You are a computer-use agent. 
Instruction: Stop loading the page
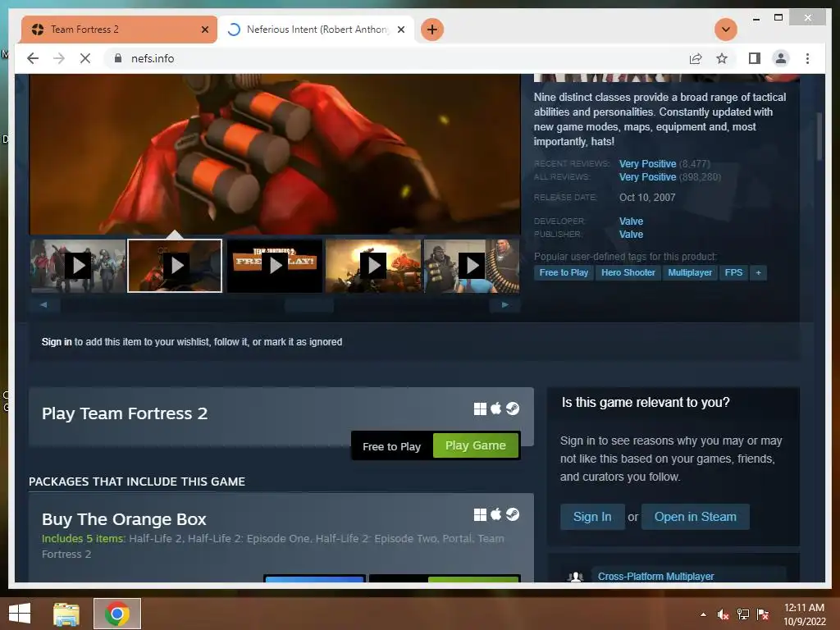pyautogui.click(x=85, y=58)
